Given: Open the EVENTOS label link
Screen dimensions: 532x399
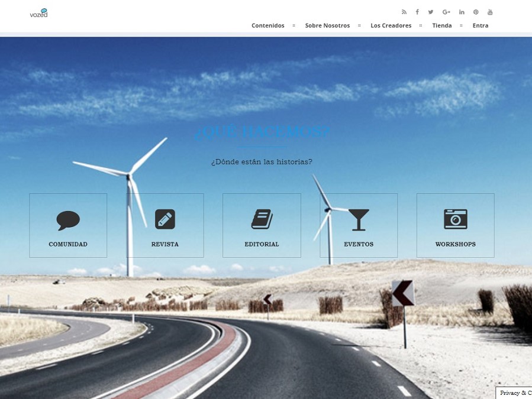Looking at the screenshot, I should click(359, 244).
